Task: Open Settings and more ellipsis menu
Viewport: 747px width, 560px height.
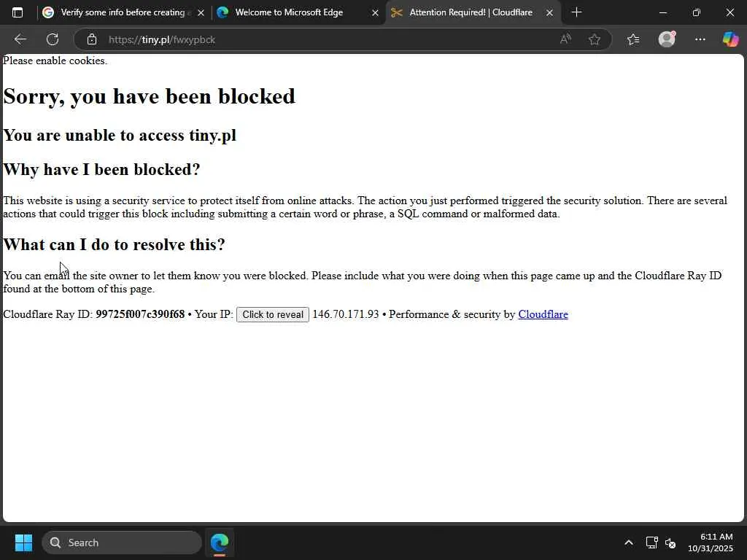Action: coord(700,39)
